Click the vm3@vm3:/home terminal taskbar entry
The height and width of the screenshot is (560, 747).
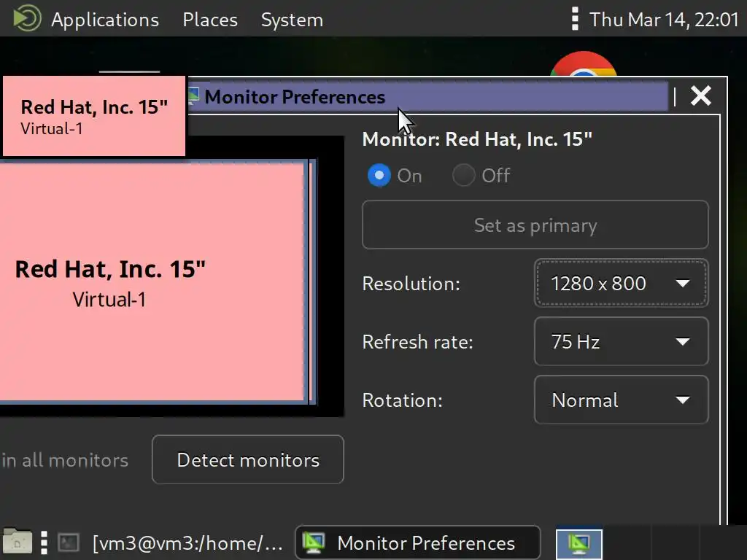(x=187, y=543)
